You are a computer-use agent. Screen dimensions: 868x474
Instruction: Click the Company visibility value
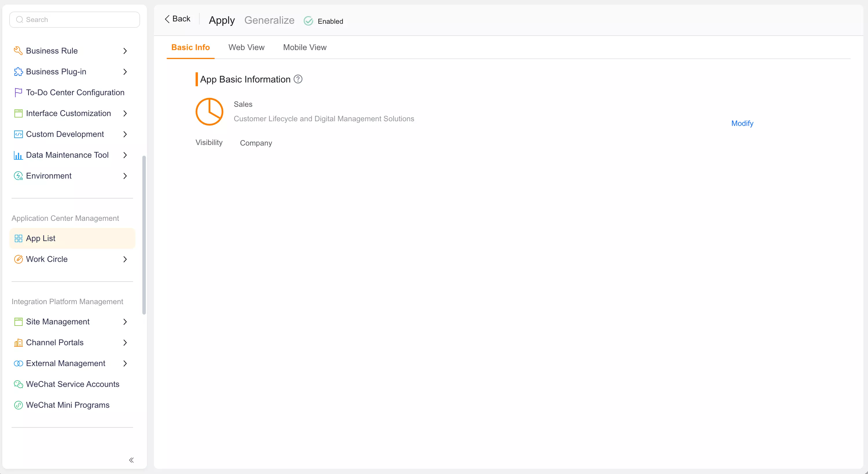pyautogui.click(x=256, y=143)
